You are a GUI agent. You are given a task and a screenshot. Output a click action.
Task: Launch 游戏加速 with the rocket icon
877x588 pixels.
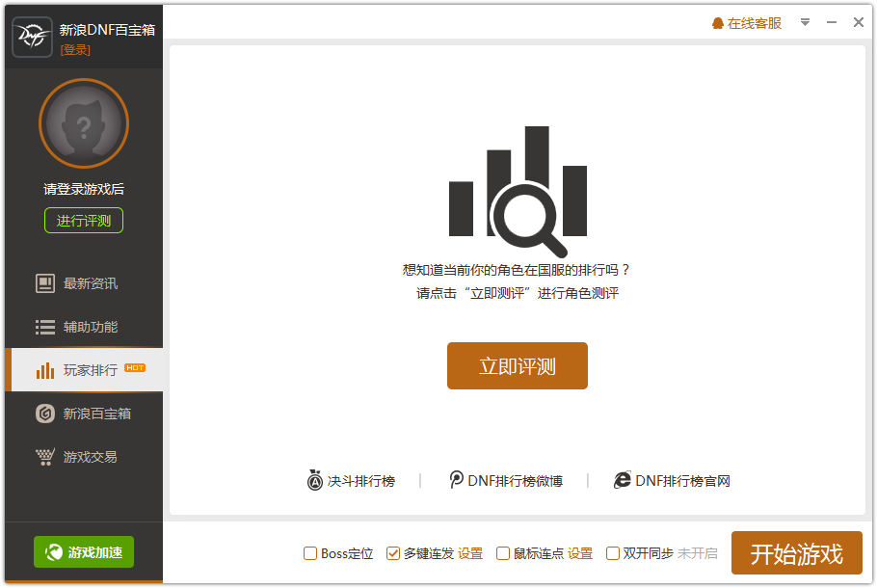[52, 552]
